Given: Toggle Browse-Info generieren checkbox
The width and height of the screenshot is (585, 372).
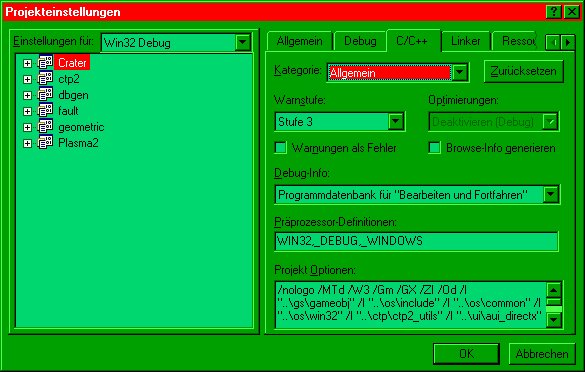Looking at the screenshot, I should pyautogui.click(x=435, y=148).
